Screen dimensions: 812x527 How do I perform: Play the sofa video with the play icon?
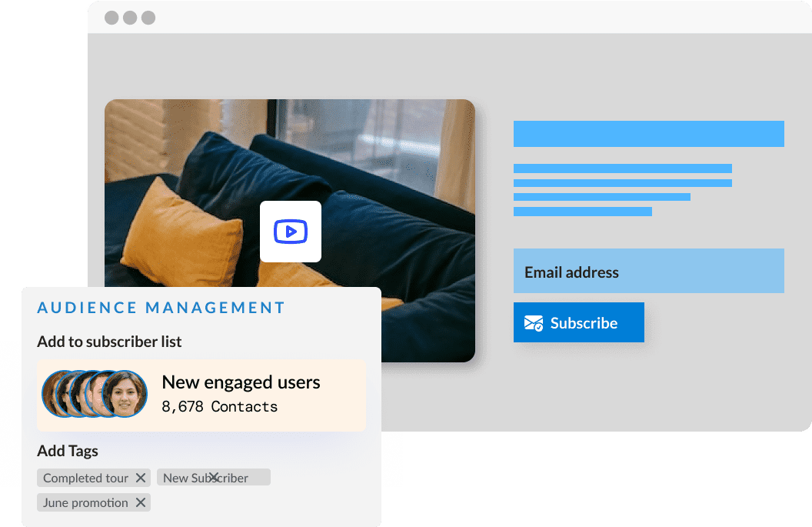coord(291,232)
